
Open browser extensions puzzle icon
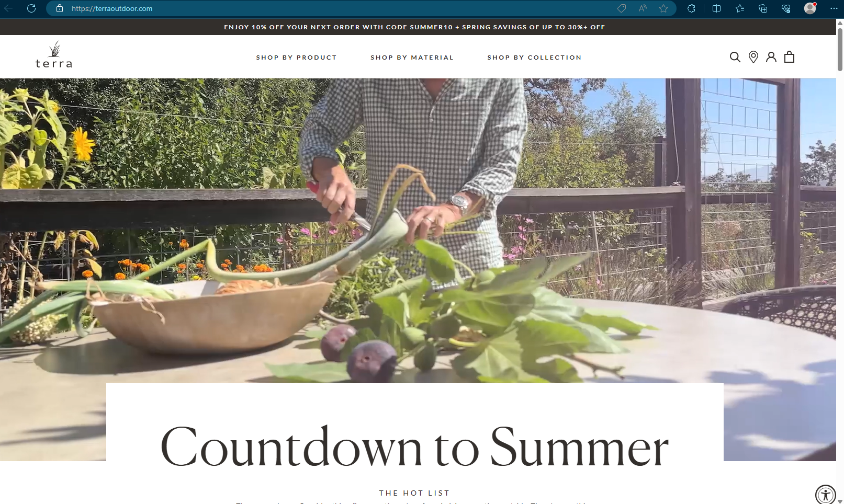[x=692, y=8]
